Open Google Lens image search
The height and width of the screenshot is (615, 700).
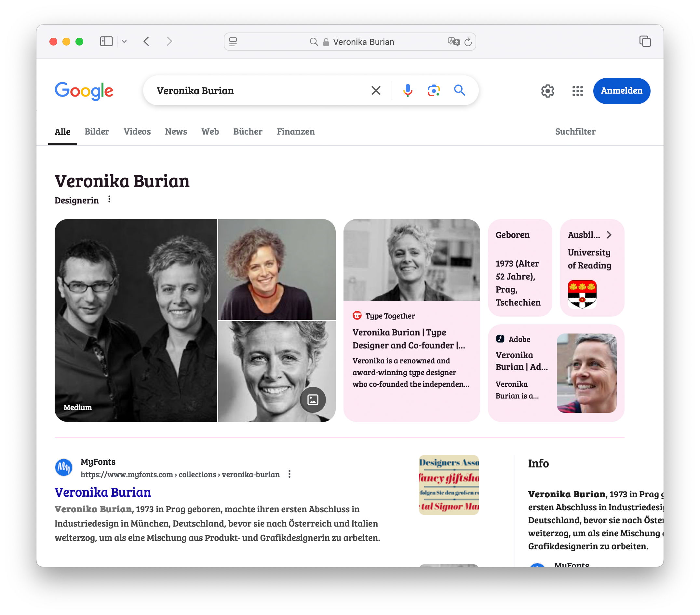[x=434, y=90]
